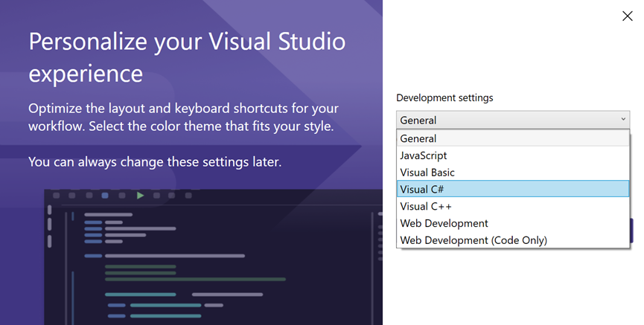Pick Visual Basic in the list
The height and width of the screenshot is (325, 644).
point(512,173)
